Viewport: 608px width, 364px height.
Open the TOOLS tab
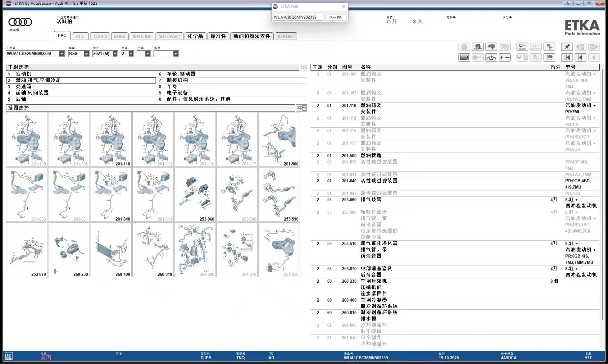pos(100,36)
